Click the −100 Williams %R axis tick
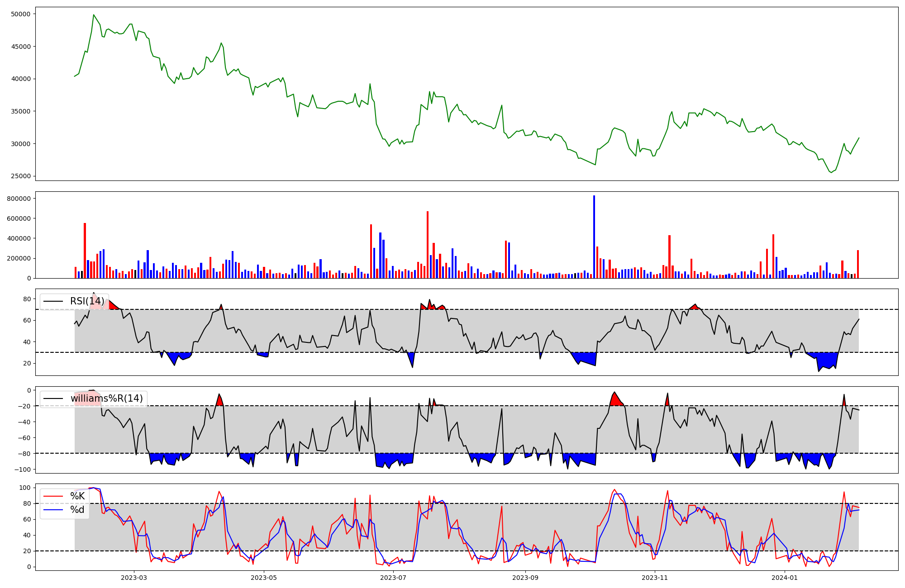The height and width of the screenshot is (588, 905). (x=22, y=469)
